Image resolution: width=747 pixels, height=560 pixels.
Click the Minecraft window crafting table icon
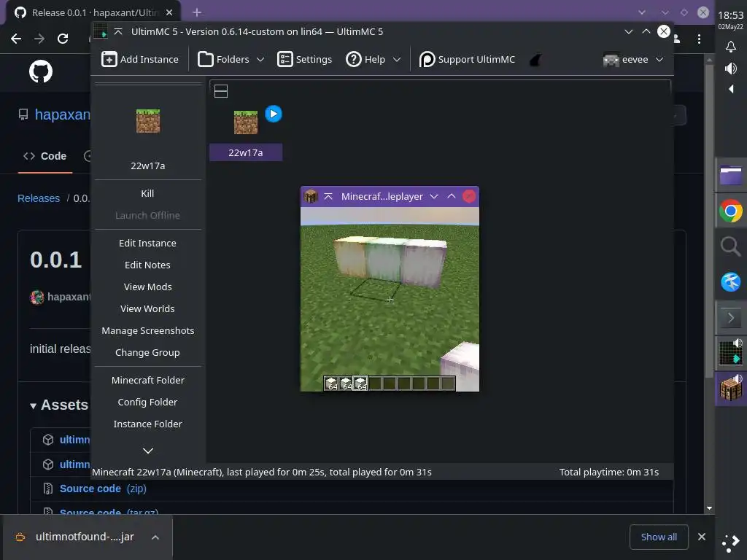click(311, 196)
